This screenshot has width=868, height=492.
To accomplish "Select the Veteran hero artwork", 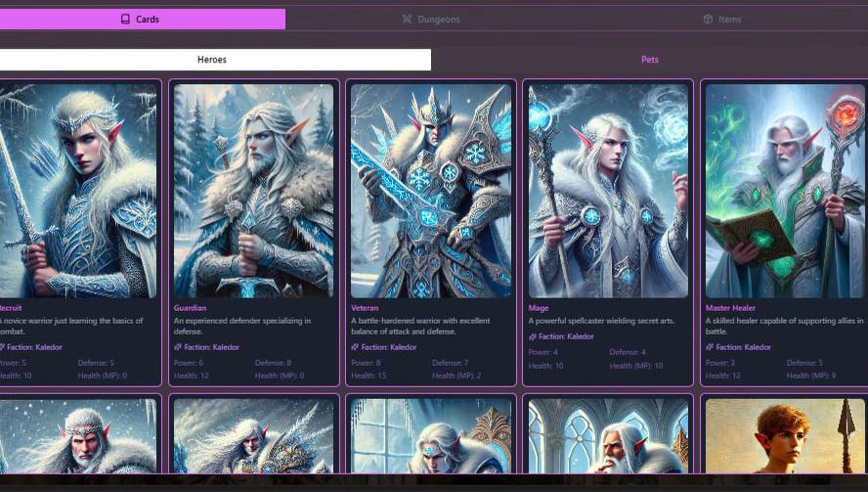I will pos(431,191).
